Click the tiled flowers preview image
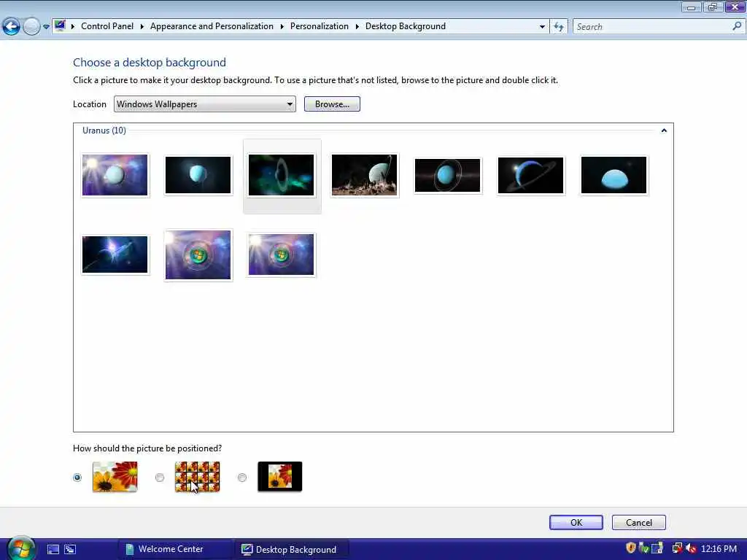This screenshot has height=560, width=747. coord(197,476)
